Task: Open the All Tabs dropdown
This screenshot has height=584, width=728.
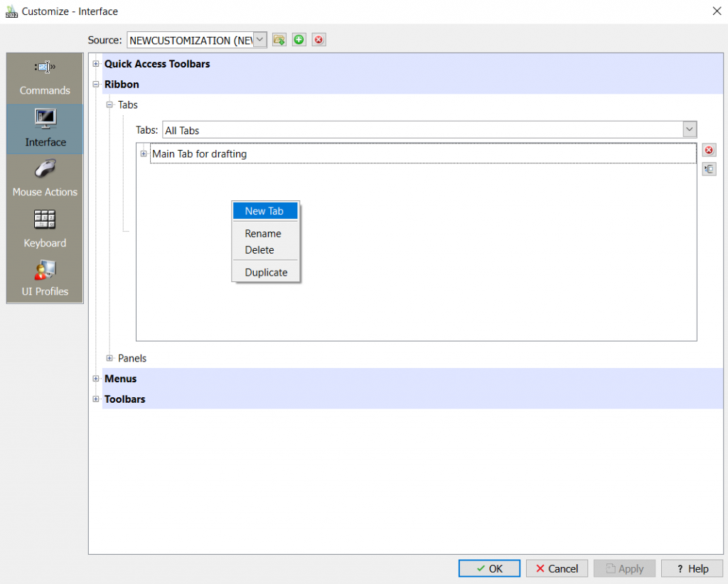Action: [689, 129]
